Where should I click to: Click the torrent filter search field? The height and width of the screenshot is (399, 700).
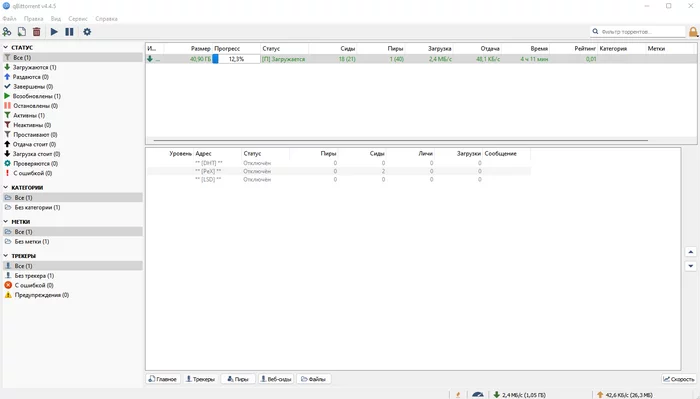click(x=638, y=32)
